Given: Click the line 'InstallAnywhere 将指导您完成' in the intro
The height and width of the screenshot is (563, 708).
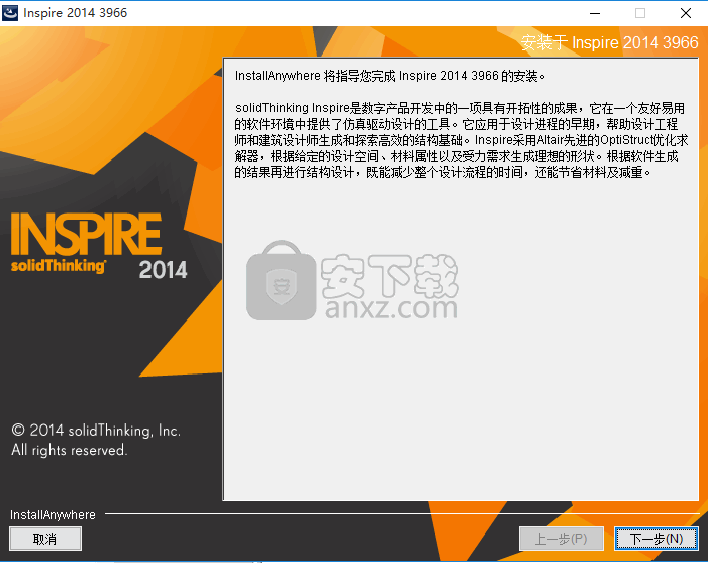Looking at the screenshot, I should tap(390, 76).
